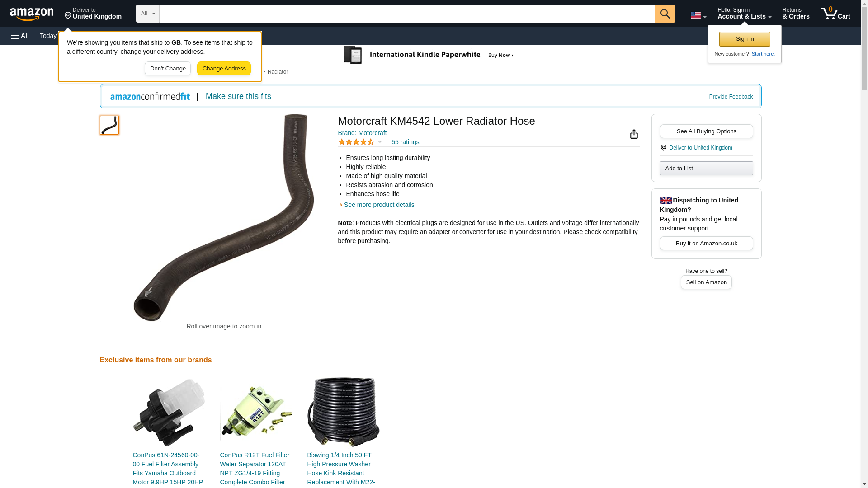
Task: Open Returns & Orders
Action: 796,14
